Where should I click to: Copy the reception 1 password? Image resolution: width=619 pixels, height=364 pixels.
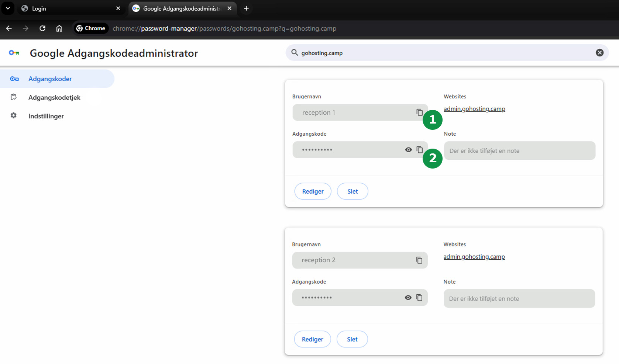coord(419,149)
